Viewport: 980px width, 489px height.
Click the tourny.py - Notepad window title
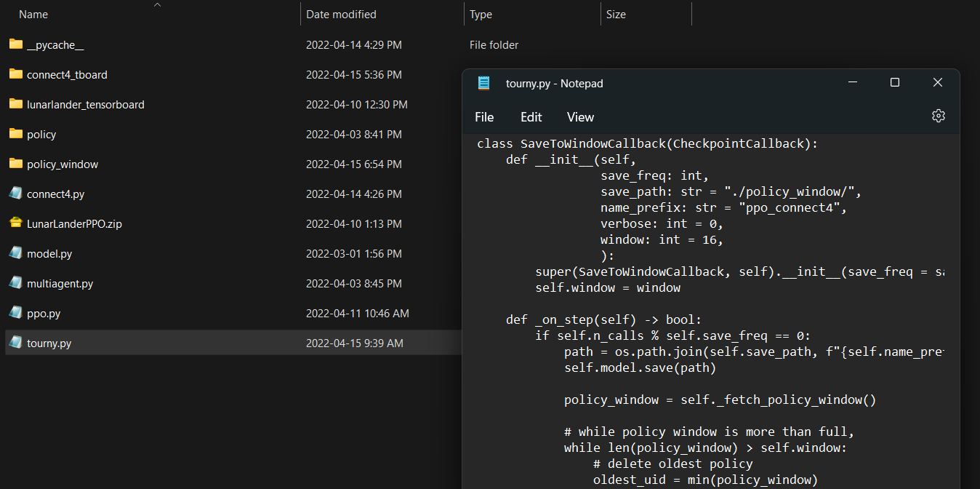click(554, 84)
